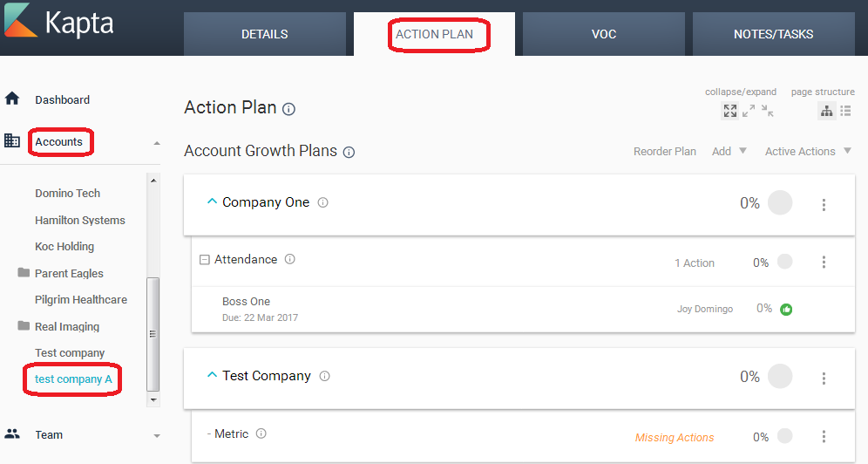The width and height of the screenshot is (868, 464).
Task: Collapse the Company One plan chevron
Action: click(212, 201)
